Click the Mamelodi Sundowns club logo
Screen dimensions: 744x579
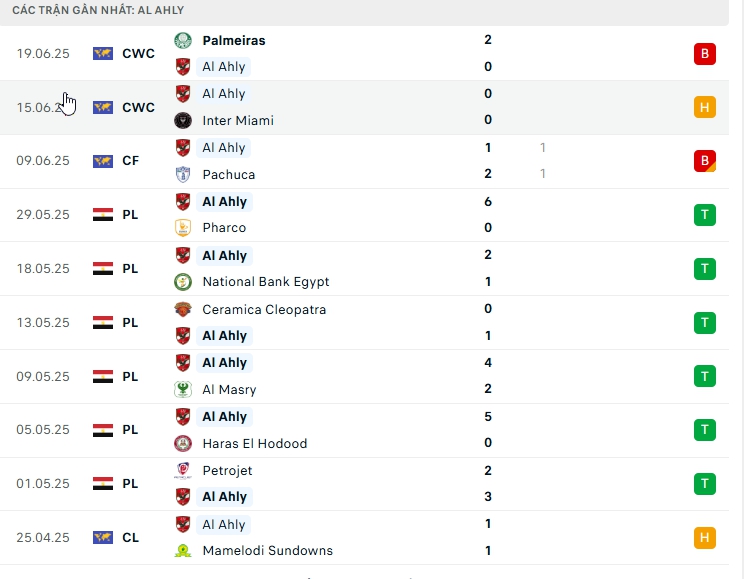183,550
